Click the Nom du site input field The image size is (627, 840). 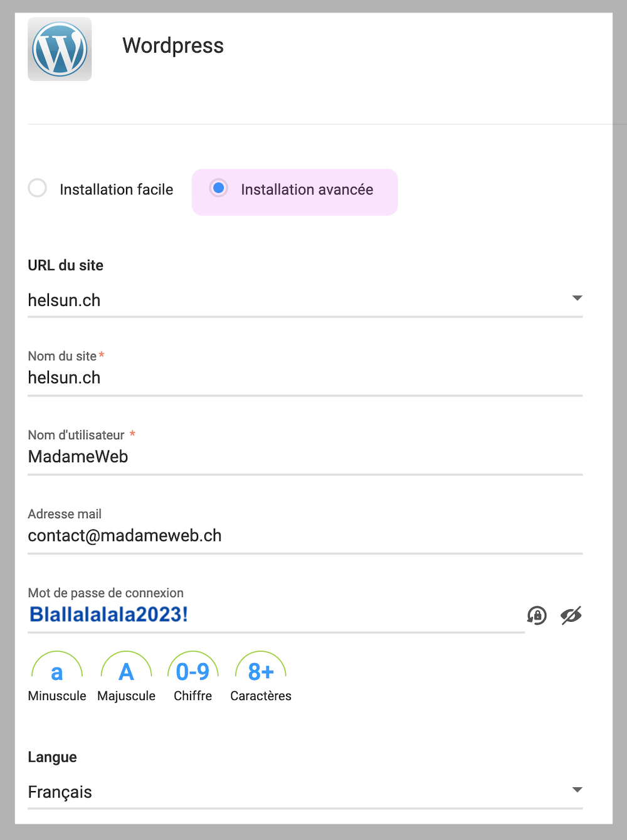pyautogui.click(x=305, y=378)
